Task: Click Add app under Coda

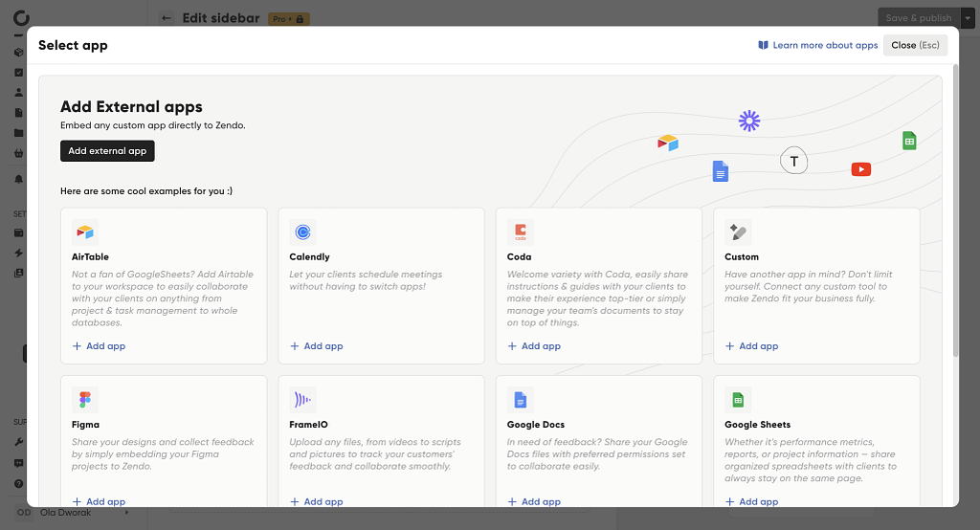Action: pyautogui.click(x=534, y=346)
